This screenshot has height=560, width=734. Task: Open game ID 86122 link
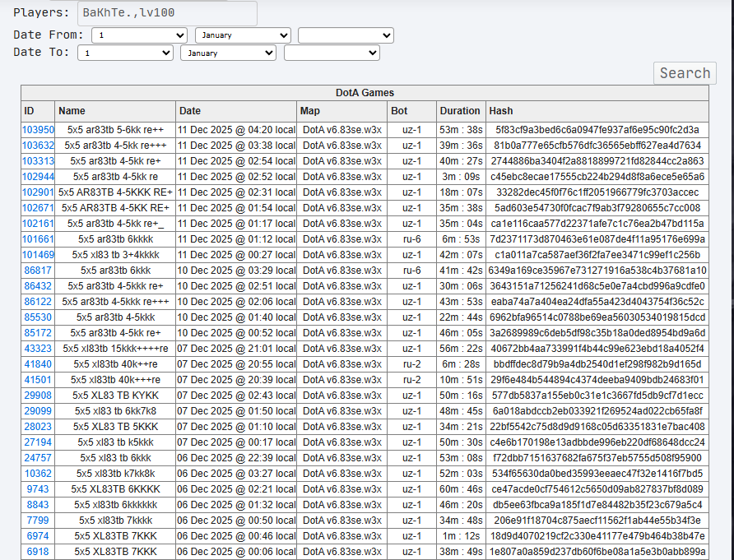[38, 302]
